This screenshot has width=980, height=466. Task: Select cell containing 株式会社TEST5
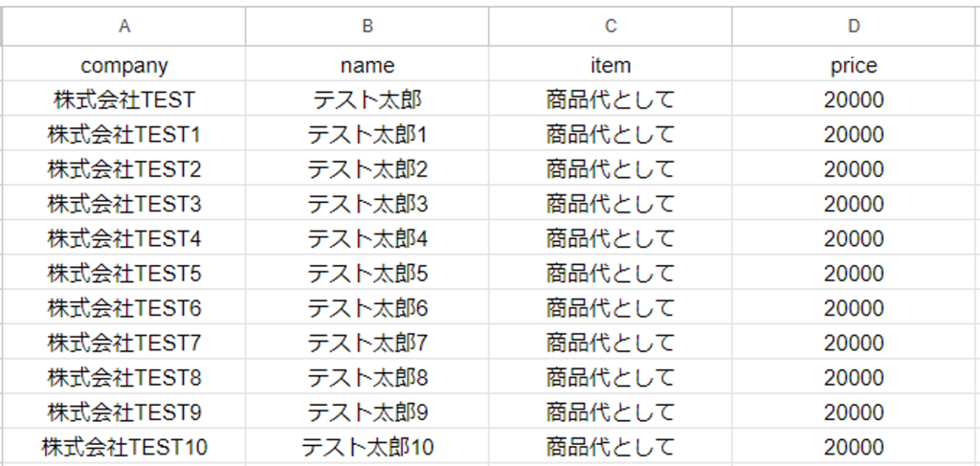[x=124, y=274]
